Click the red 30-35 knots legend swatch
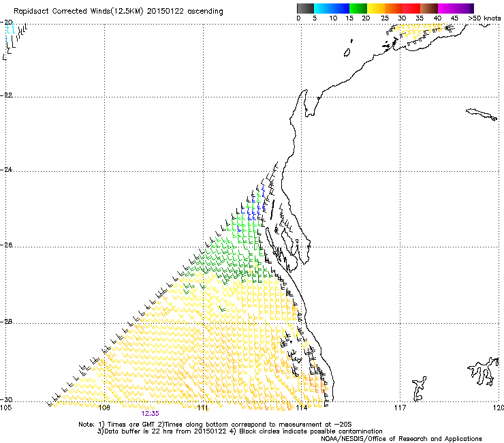 pos(411,8)
